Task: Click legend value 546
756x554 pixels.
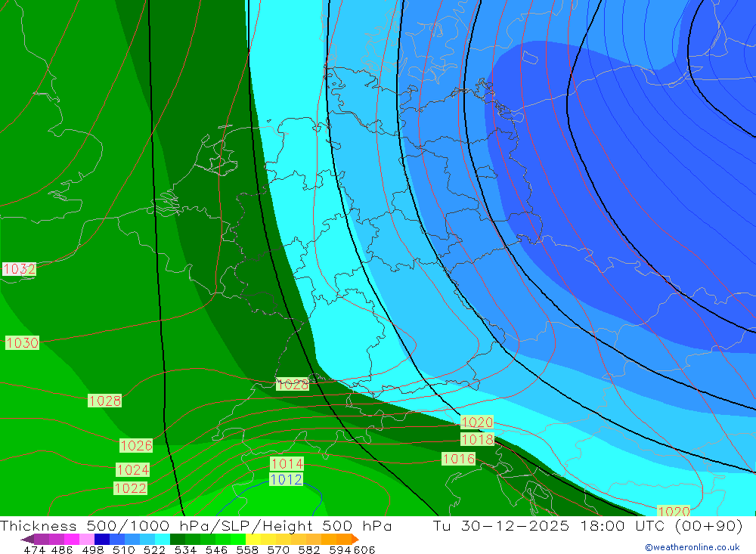Action: 216,549
